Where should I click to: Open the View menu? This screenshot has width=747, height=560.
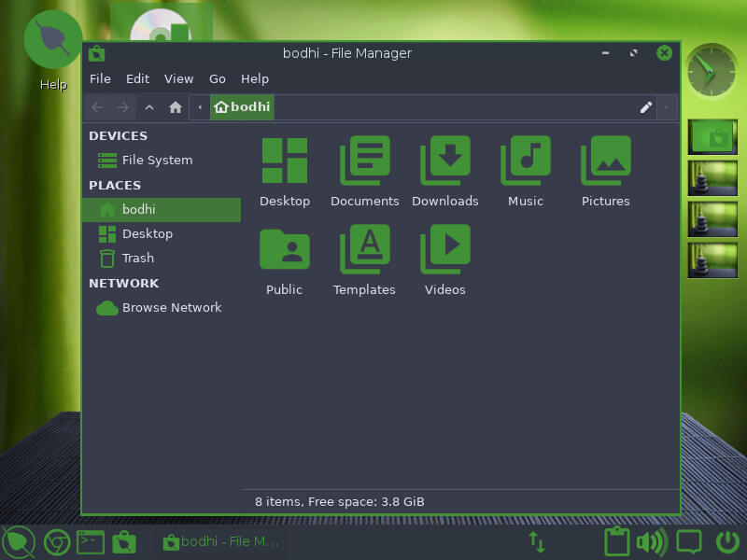pos(178,78)
